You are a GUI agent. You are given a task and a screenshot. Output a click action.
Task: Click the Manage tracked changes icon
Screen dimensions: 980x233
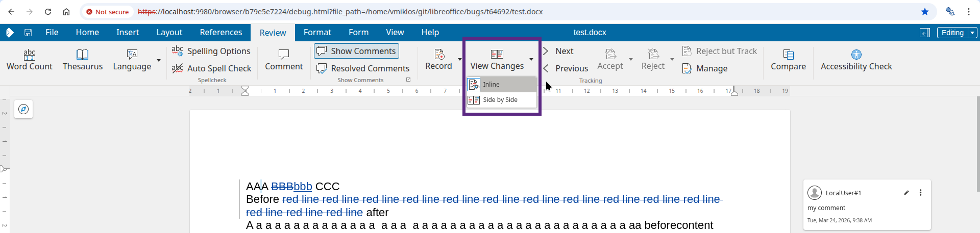pos(687,68)
